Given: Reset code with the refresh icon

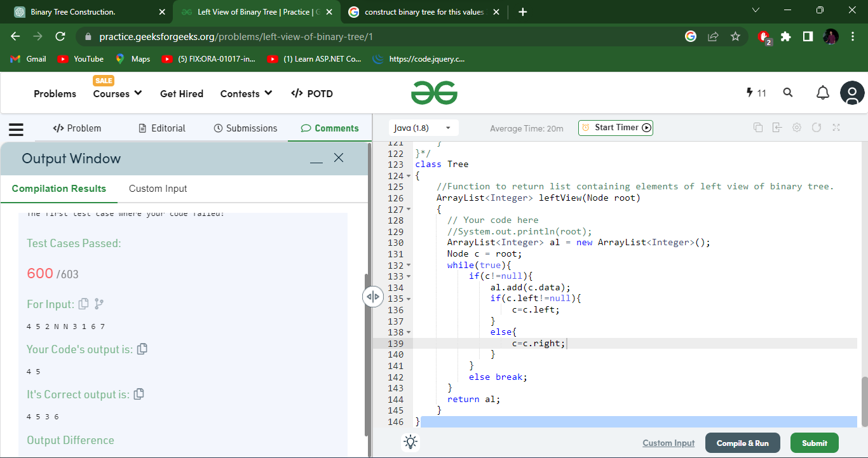Looking at the screenshot, I should [x=817, y=128].
